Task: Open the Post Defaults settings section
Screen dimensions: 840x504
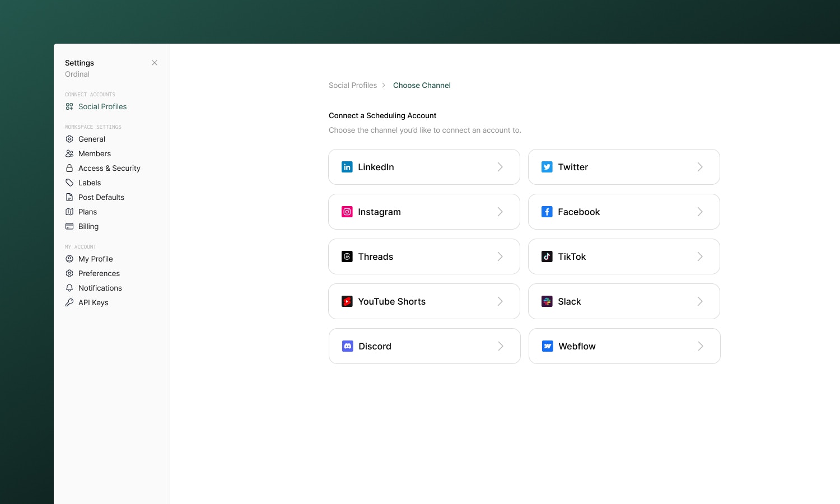Action: click(x=101, y=197)
